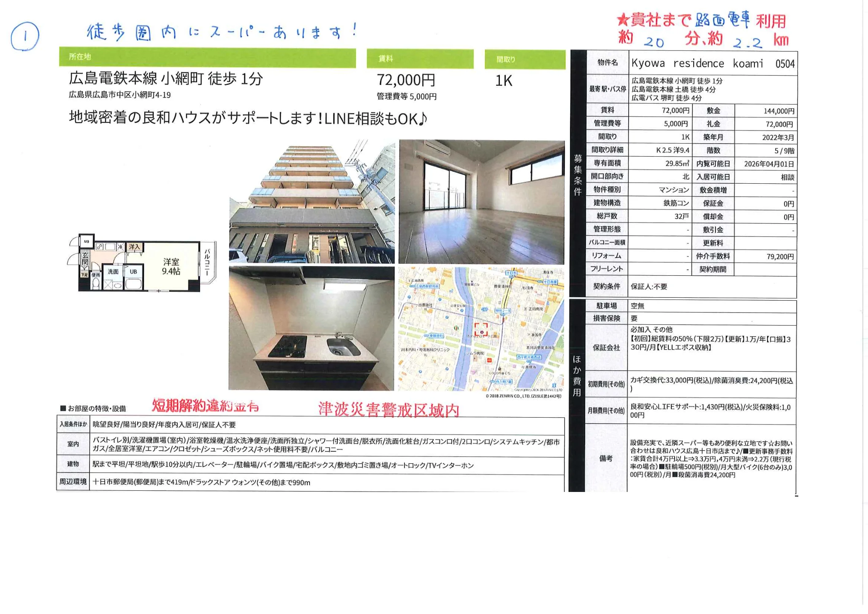Click the green 間取り header

pos(525,60)
